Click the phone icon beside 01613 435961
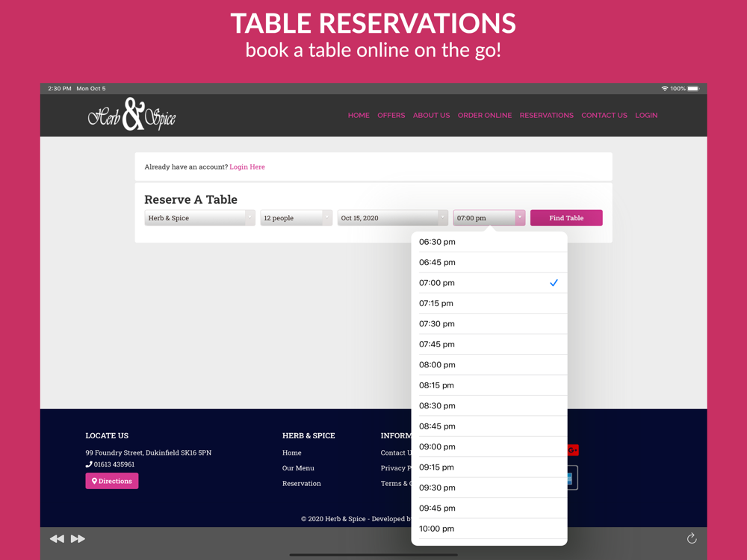The height and width of the screenshot is (560, 747). tap(89, 464)
